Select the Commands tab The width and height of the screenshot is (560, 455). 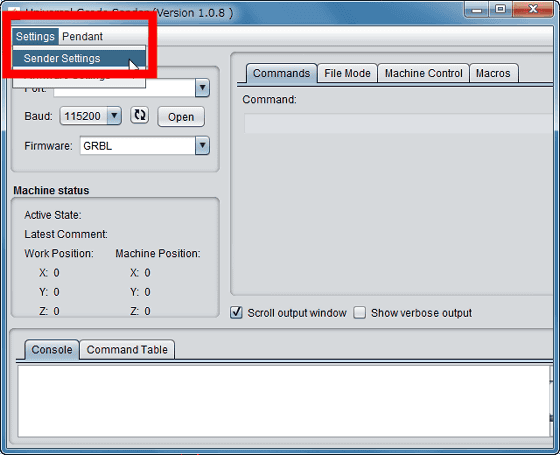281,73
